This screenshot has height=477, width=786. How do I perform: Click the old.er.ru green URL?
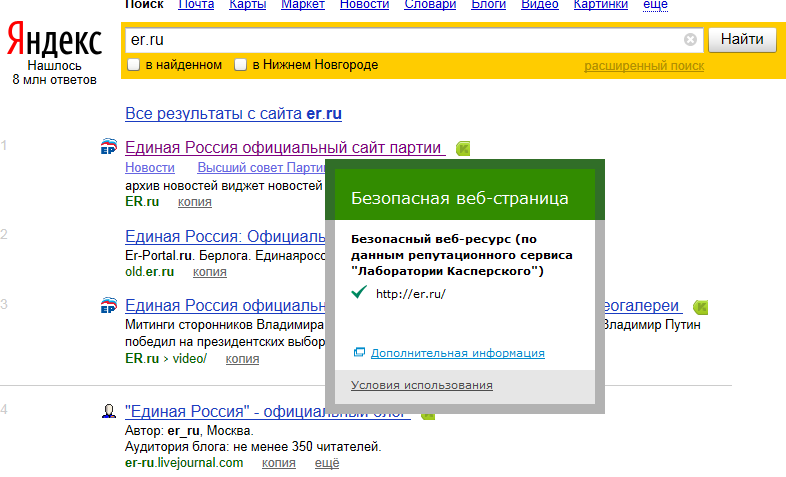coord(149,272)
